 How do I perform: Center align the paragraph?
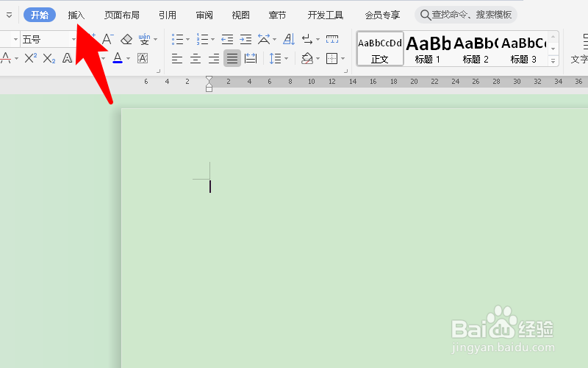[x=196, y=58]
